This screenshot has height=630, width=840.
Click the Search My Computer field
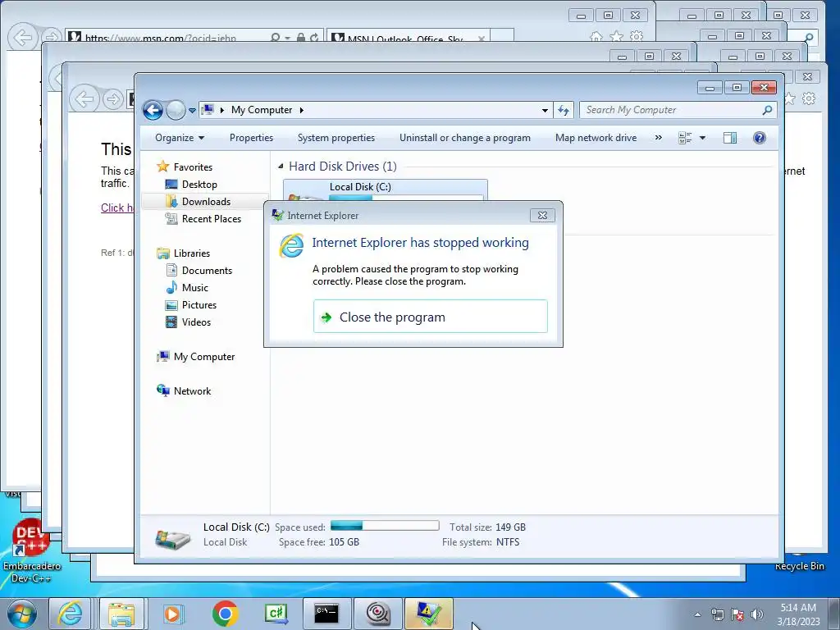[x=671, y=110]
